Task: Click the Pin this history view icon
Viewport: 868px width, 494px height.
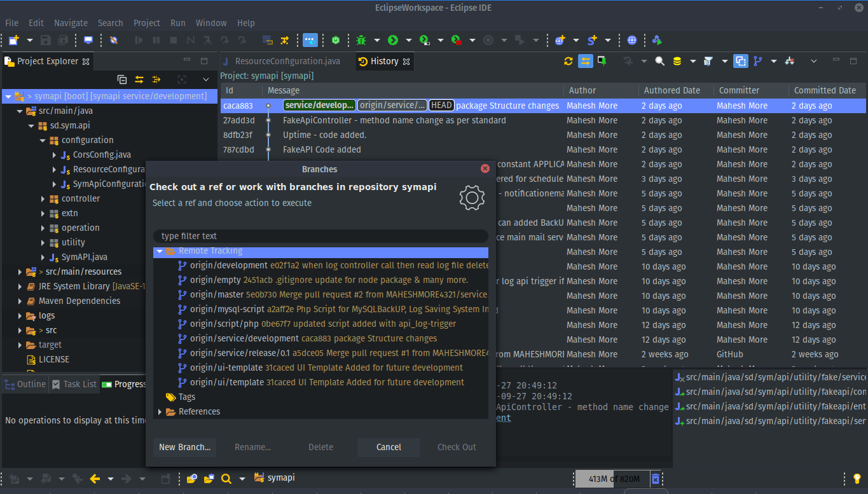Action: coord(600,61)
